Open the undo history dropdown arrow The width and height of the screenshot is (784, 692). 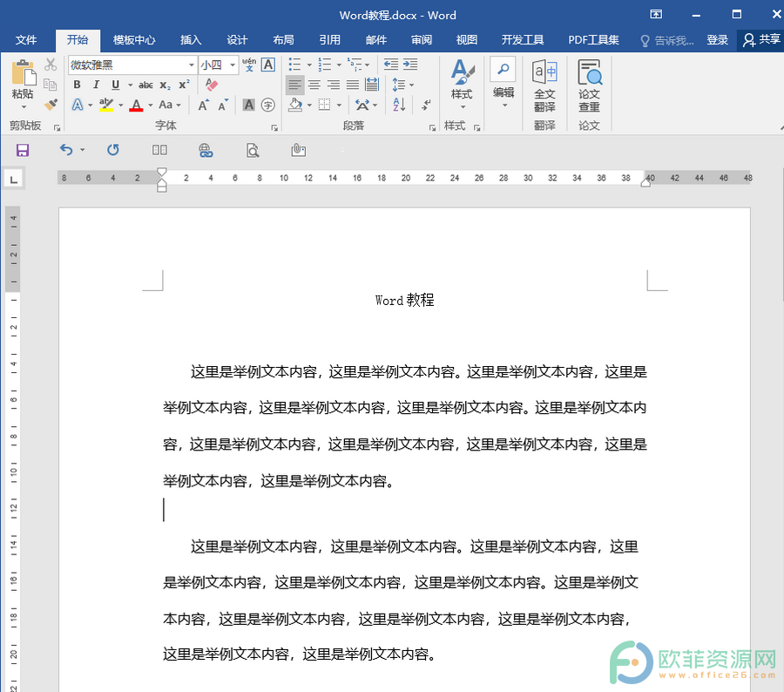(x=82, y=150)
